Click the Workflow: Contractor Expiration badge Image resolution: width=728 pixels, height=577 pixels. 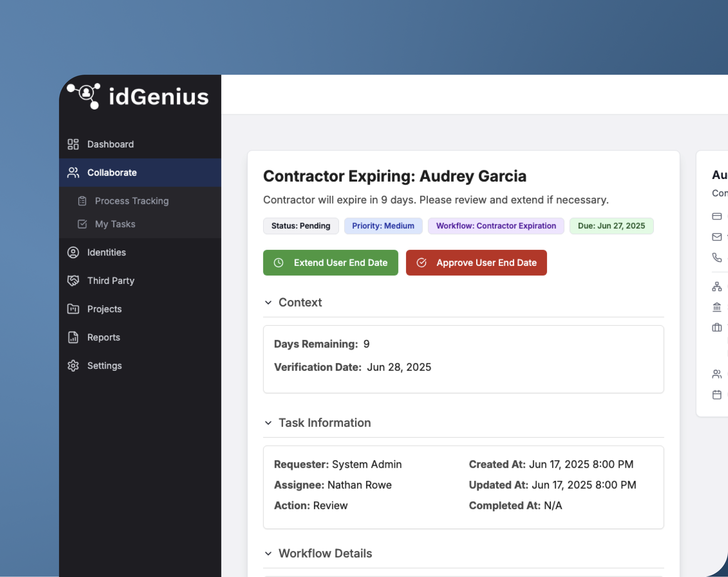(496, 226)
